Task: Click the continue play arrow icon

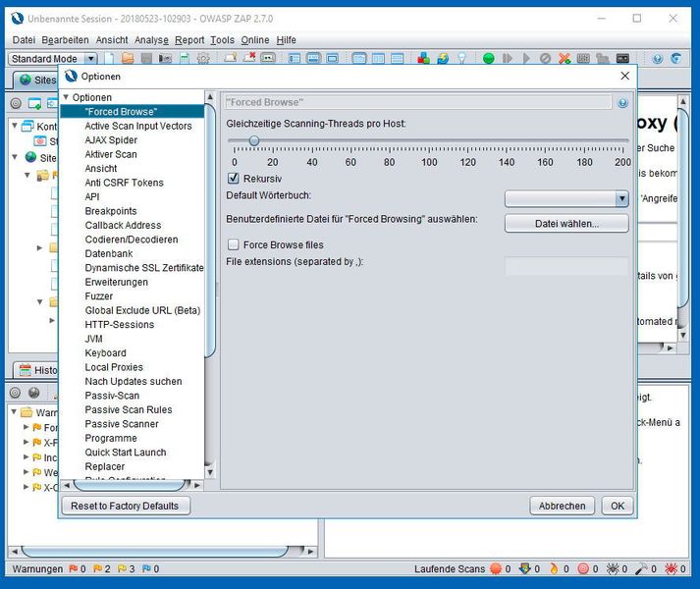Action: click(527, 59)
